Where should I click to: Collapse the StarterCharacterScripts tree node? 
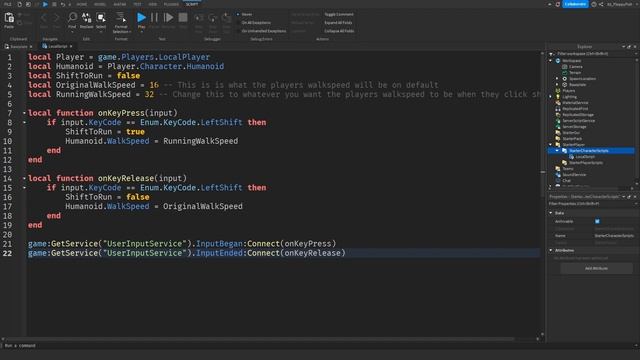558,151
